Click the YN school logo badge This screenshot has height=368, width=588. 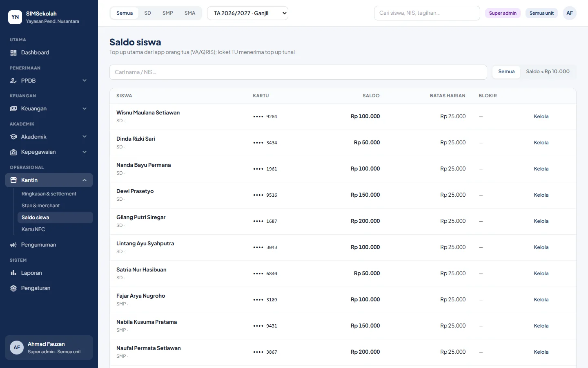pyautogui.click(x=15, y=17)
